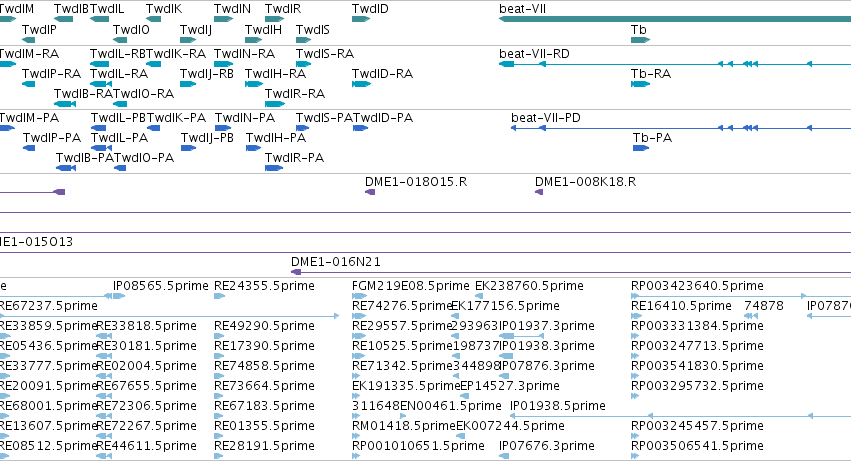Select the EK177156.5prime EST label
The image size is (851, 461).
pyautogui.click(x=505, y=306)
